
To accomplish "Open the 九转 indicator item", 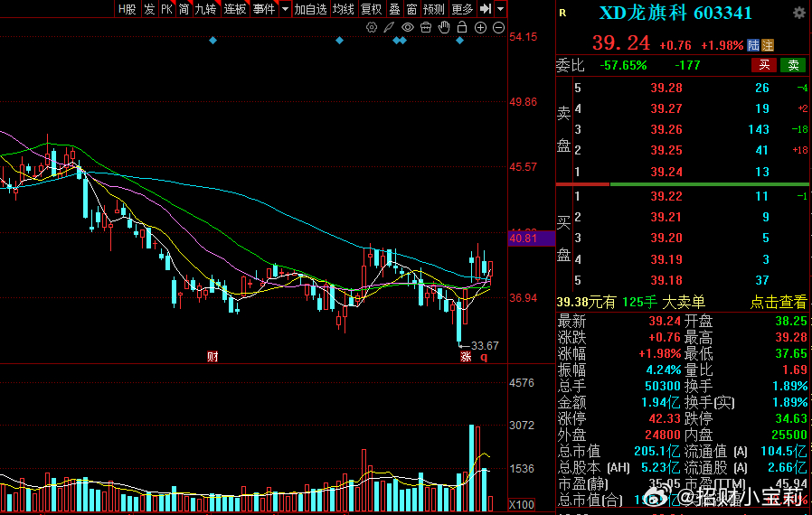I will (205, 9).
